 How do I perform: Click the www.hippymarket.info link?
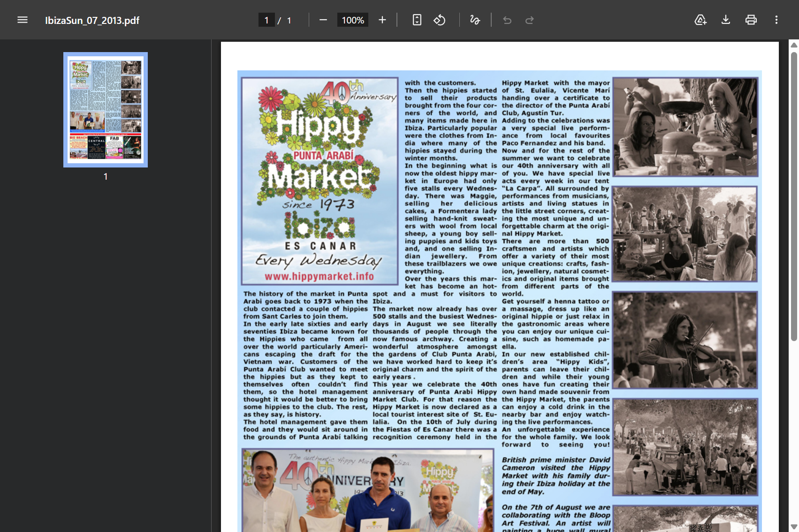point(319,276)
